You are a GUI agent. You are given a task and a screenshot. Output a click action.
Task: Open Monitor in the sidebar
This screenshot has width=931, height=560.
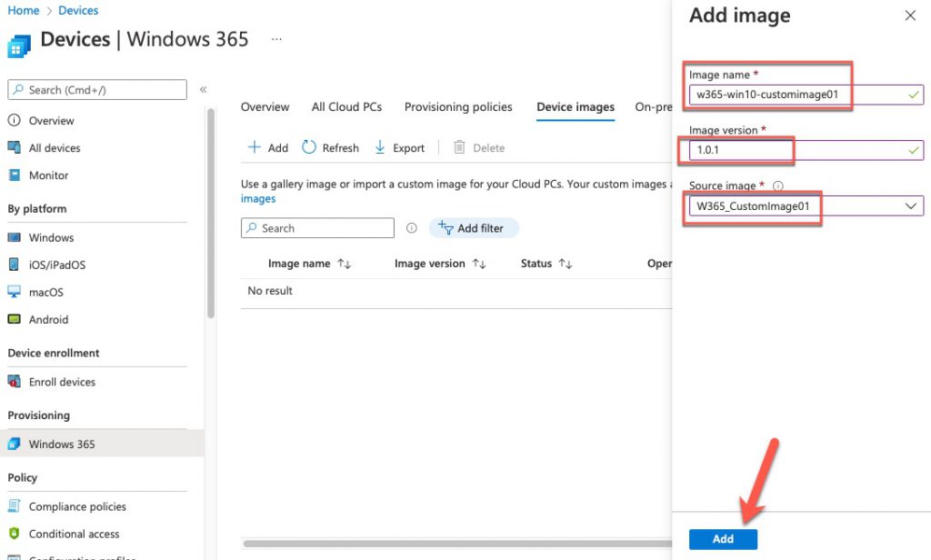[49, 175]
